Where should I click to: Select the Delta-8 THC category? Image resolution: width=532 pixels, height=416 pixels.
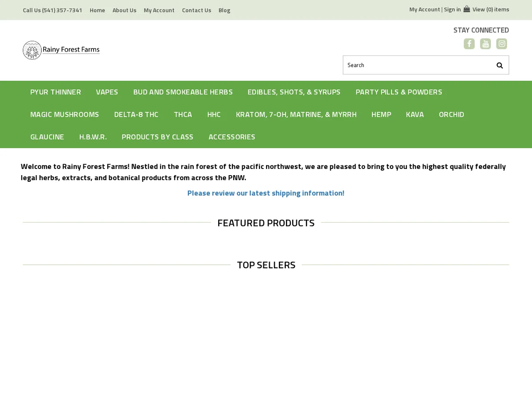pyautogui.click(x=137, y=114)
